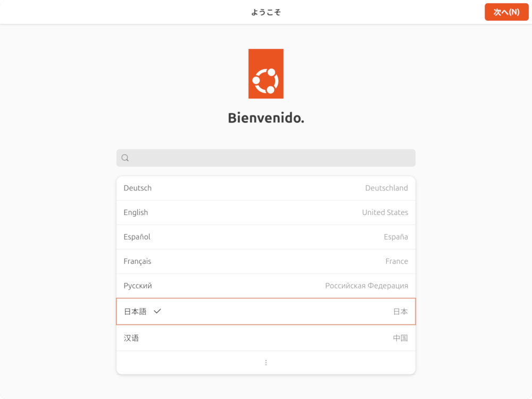532x399 pixels.
Task: Show more languages via three-dot button
Action: (x=266, y=363)
